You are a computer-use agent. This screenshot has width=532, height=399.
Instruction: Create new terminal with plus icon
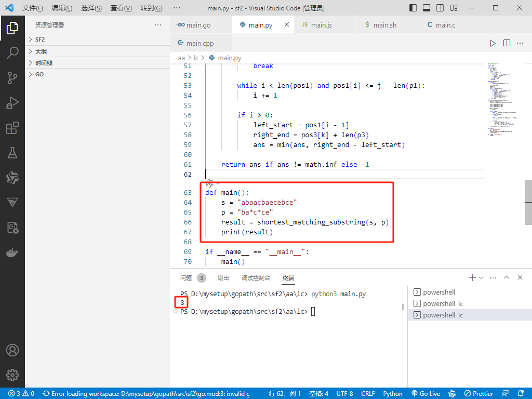pos(472,277)
